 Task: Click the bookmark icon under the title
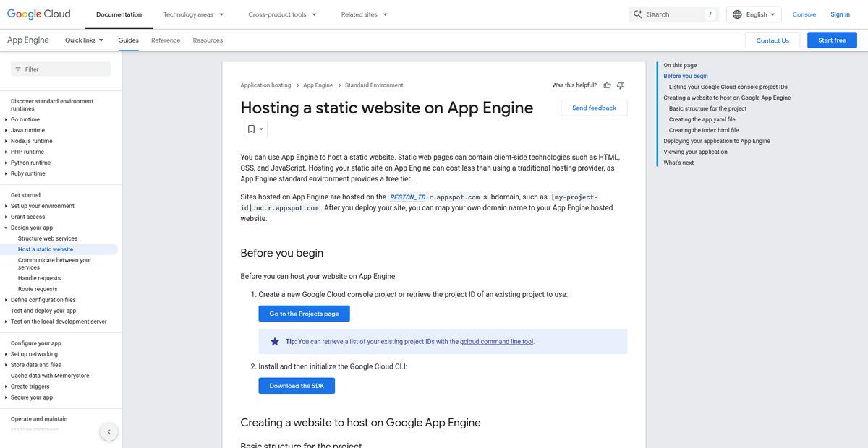[x=251, y=129]
